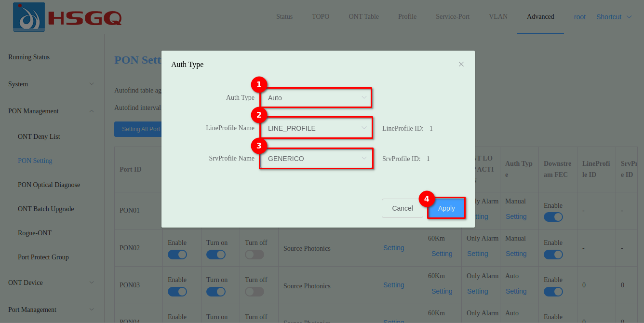Disable Downstream FEC for PON03

[x=553, y=292]
